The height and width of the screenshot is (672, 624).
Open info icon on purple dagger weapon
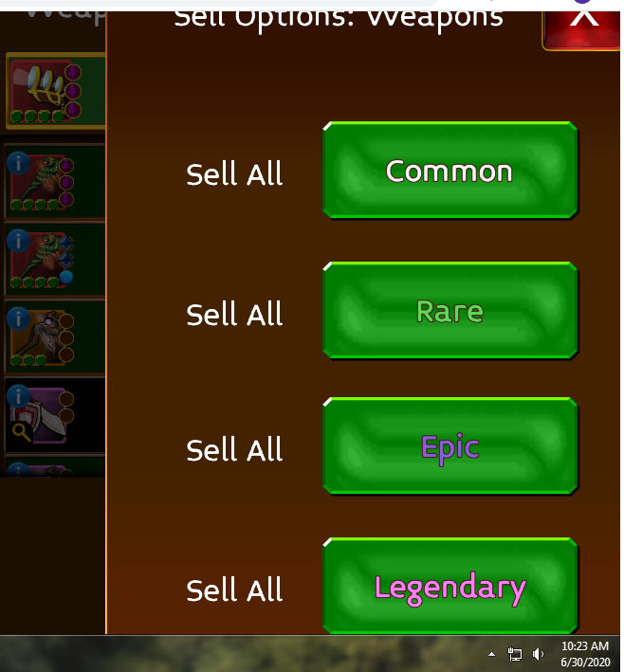(x=18, y=396)
